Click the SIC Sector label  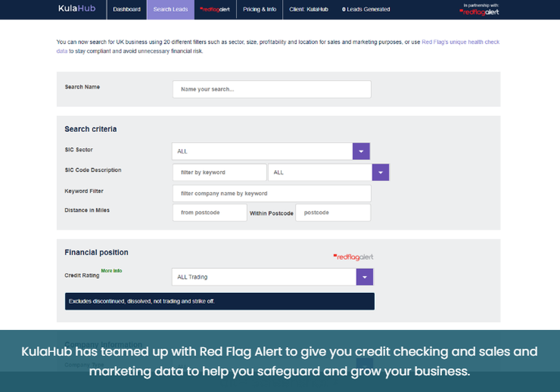click(x=78, y=150)
